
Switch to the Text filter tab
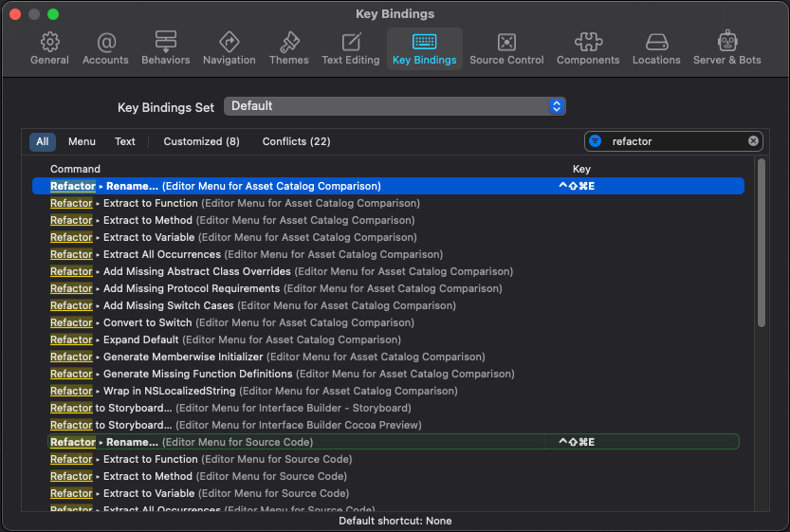125,141
